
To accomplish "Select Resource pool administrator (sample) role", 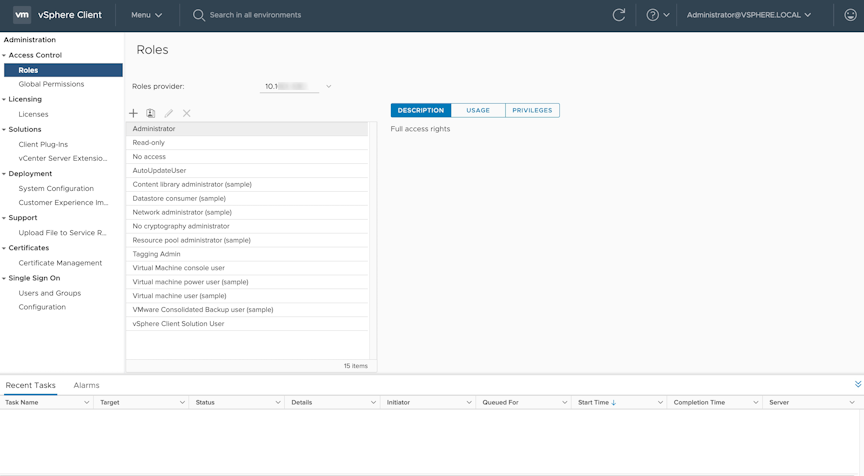I will click(x=247, y=240).
